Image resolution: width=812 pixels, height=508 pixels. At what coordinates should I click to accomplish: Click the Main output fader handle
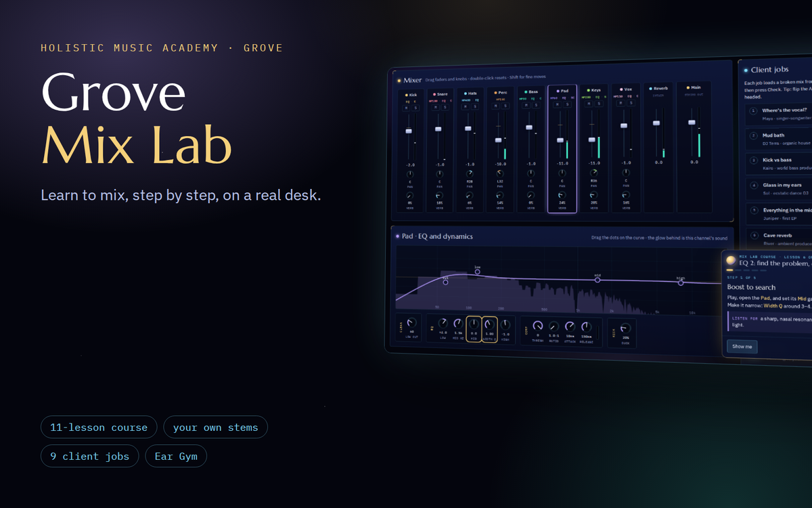[692, 123]
